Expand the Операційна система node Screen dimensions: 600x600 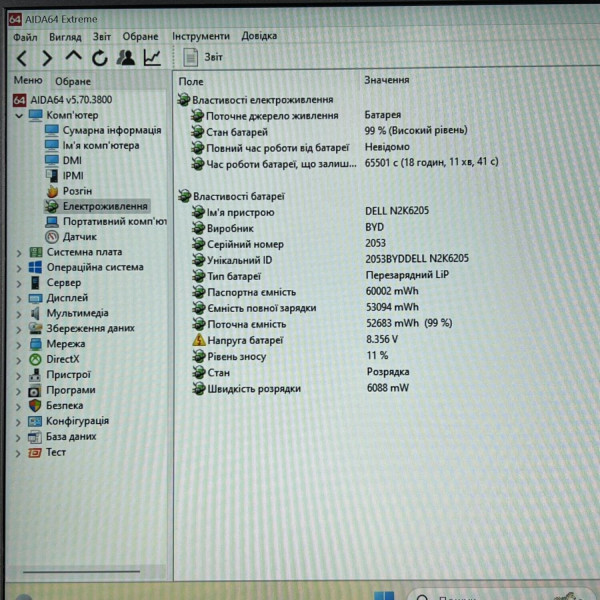(x=19, y=268)
